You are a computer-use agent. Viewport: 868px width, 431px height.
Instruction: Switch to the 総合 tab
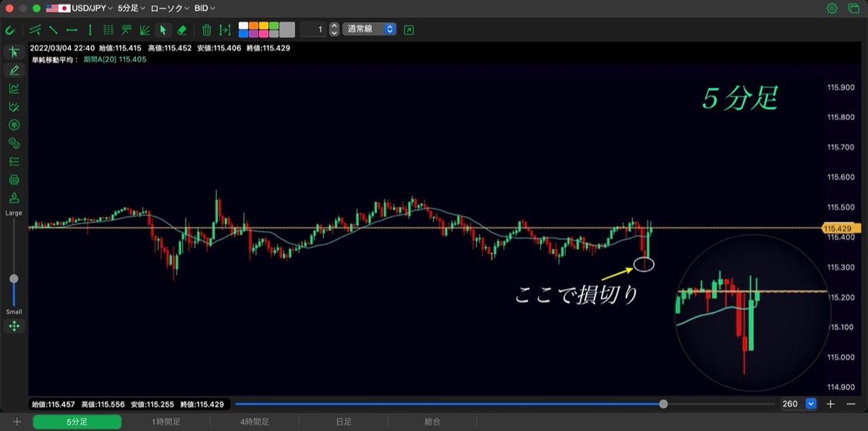coord(433,422)
